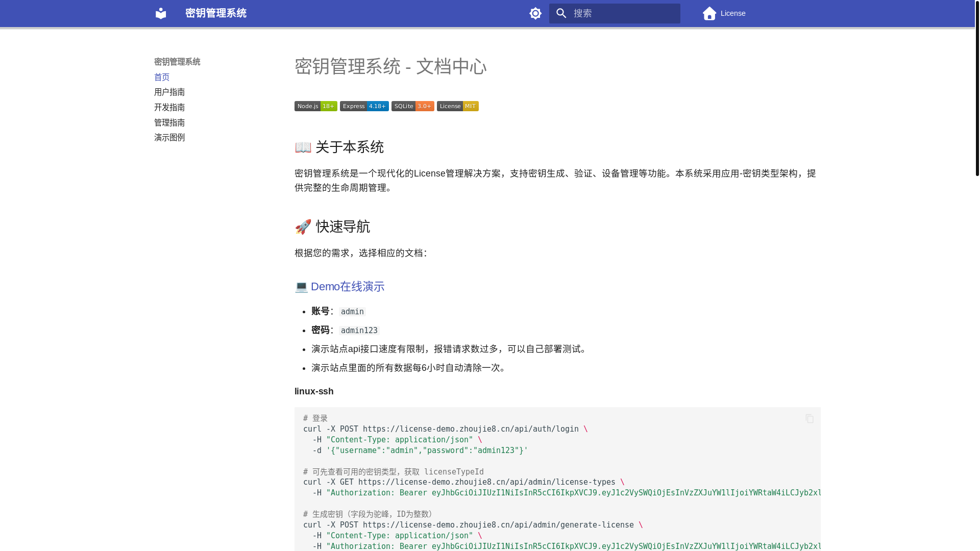980x551 pixels.
Task: Click the Node.js 18+ badge
Action: tap(316, 106)
